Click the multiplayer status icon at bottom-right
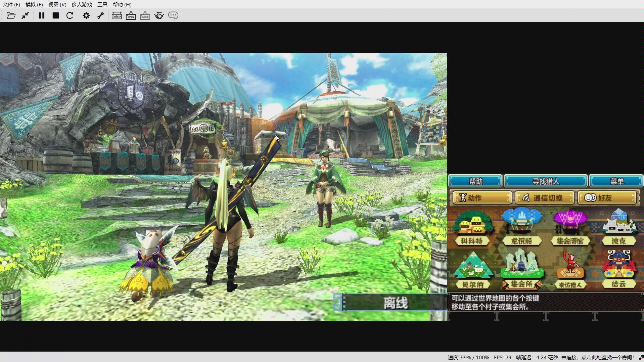 coord(641,357)
